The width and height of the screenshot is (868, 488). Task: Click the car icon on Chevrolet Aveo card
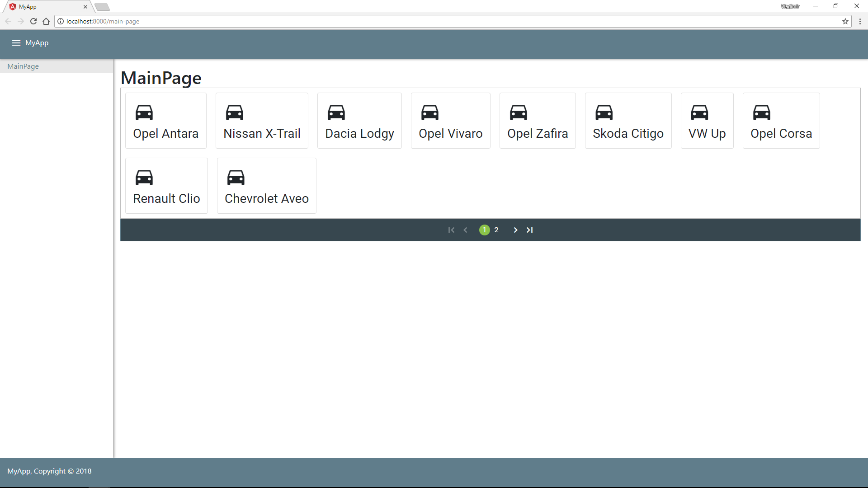(x=236, y=178)
